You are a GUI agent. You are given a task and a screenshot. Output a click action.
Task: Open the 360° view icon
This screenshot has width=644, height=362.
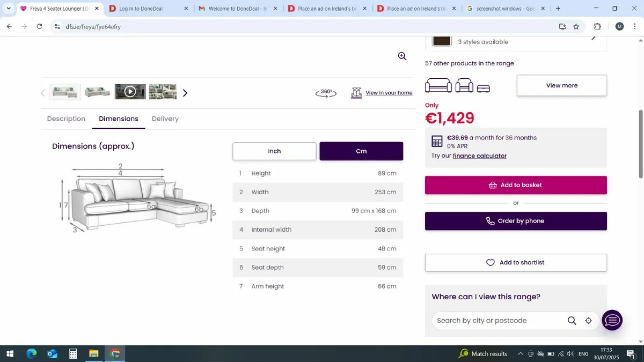pos(326,93)
